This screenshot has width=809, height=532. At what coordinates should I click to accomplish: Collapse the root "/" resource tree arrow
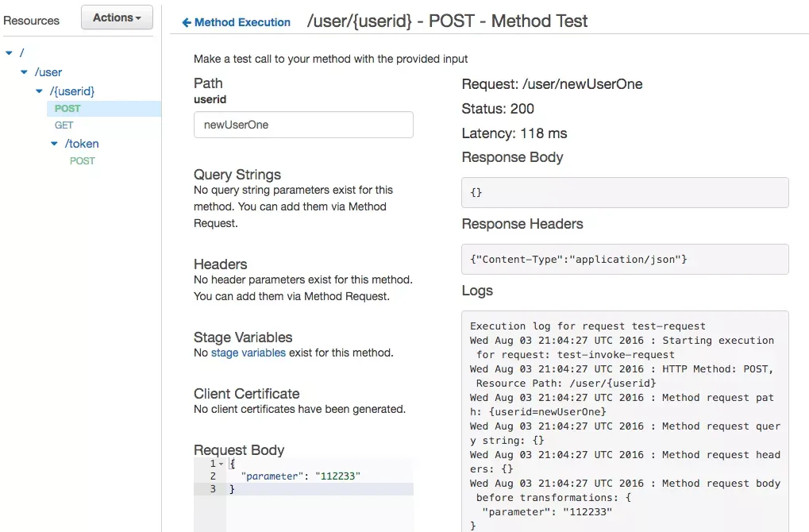[x=9, y=53]
